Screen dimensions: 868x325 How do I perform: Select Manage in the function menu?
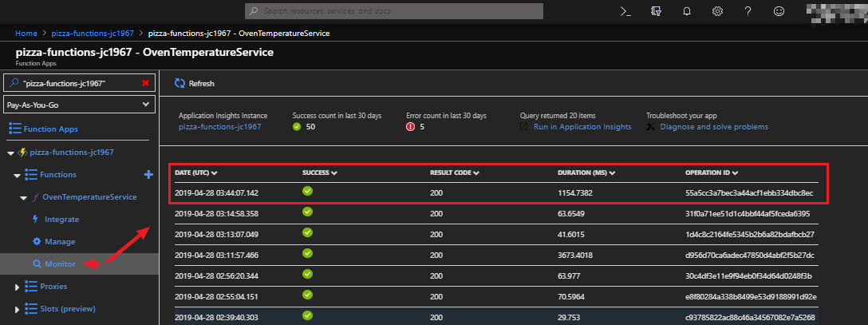pos(60,241)
